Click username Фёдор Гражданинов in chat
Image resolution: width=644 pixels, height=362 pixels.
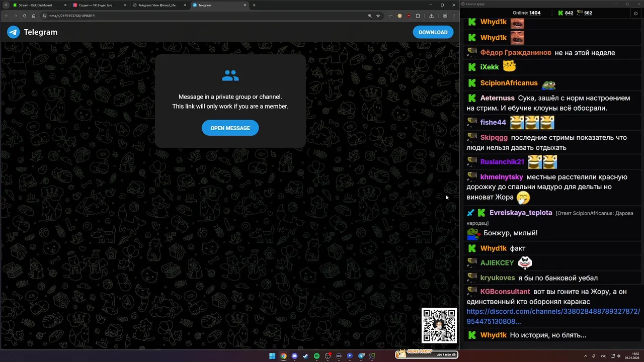[516, 52]
